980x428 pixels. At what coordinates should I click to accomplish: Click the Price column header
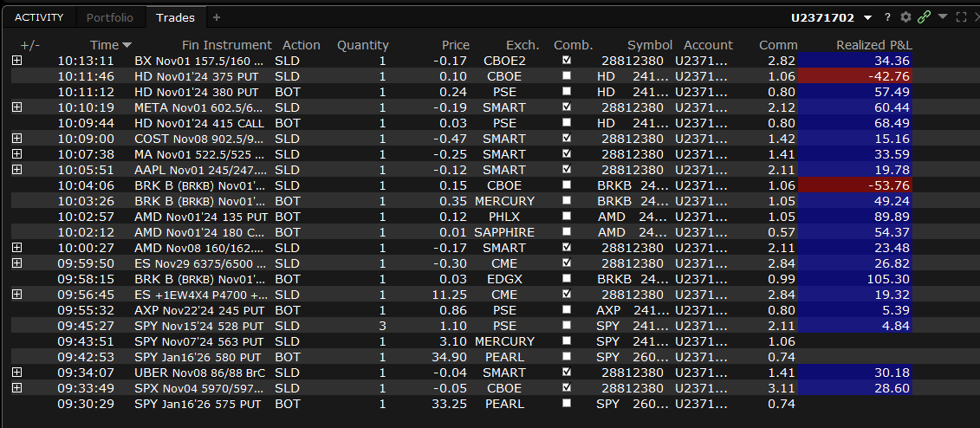click(456, 45)
